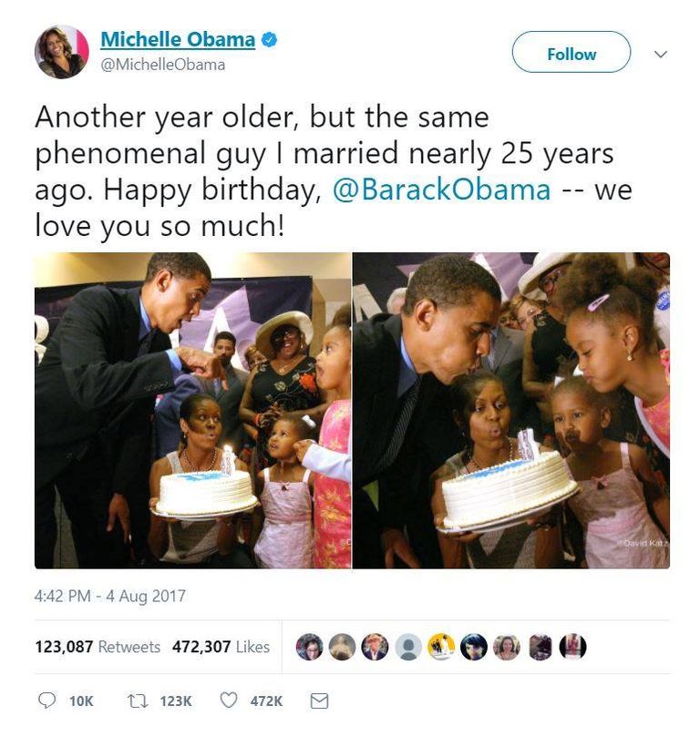View the 123,087 Retweets list
Viewport: 700px width, 736px height.
pos(98,647)
